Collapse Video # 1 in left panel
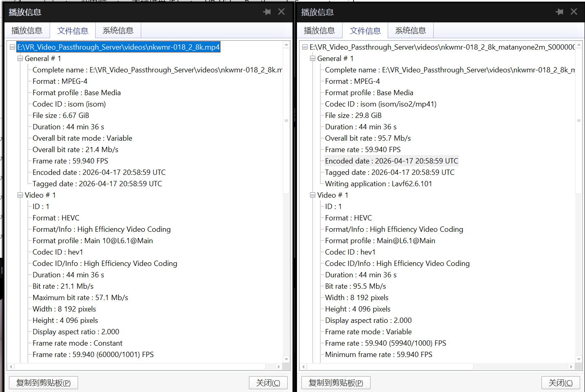This screenshot has height=392, width=585. 20,195
